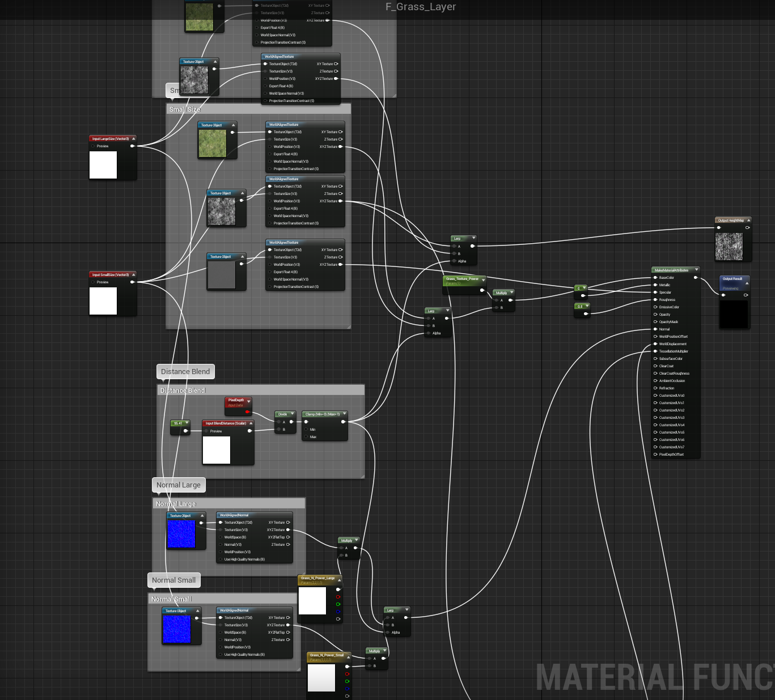775x700 pixels.
Task: Click the Preview pin on Input BlendDistance
Action: [x=206, y=431]
